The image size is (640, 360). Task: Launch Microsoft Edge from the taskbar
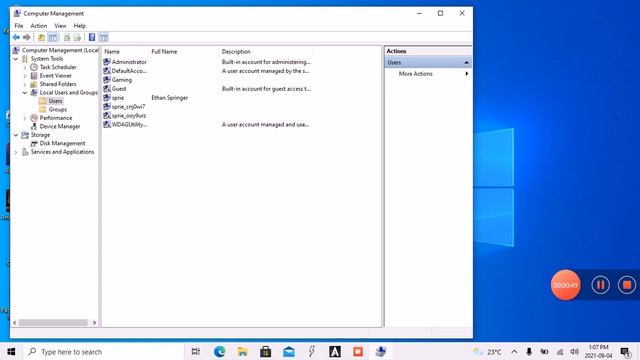(219, 351)
